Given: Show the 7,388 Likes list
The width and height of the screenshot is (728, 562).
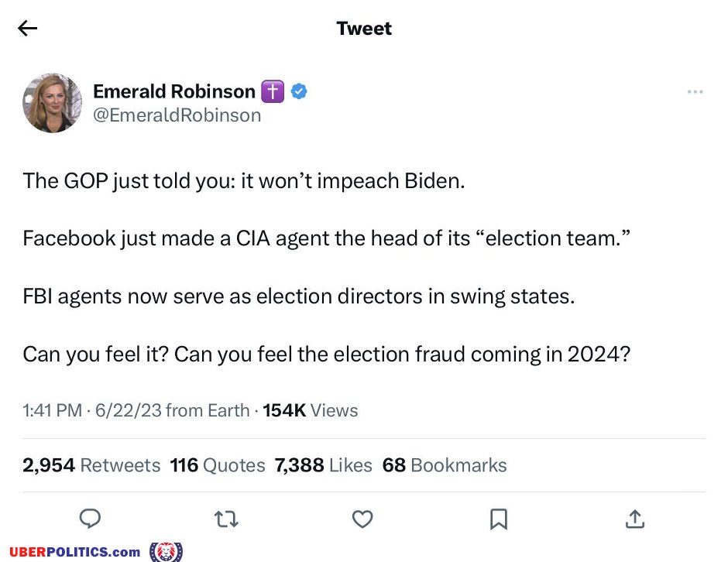Looking at the screenshot, I should (x=323, y=465).
